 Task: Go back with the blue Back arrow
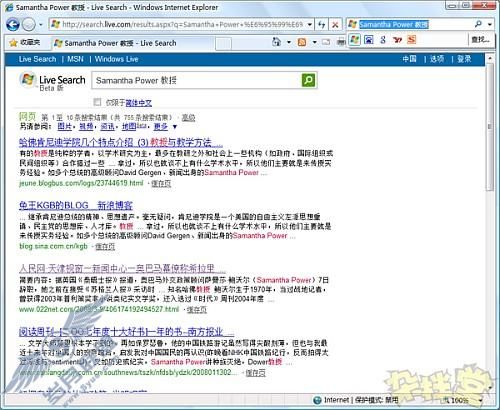[13, 24]
